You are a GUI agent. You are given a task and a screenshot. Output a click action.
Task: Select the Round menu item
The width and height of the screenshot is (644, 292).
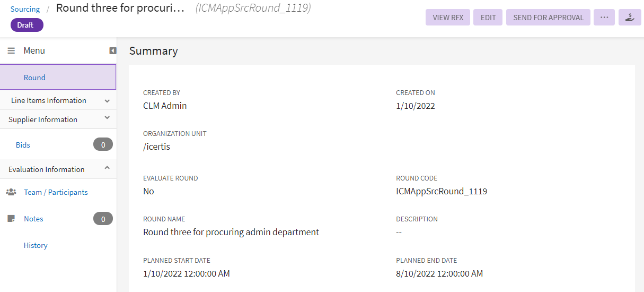click(x=35, y=78)
